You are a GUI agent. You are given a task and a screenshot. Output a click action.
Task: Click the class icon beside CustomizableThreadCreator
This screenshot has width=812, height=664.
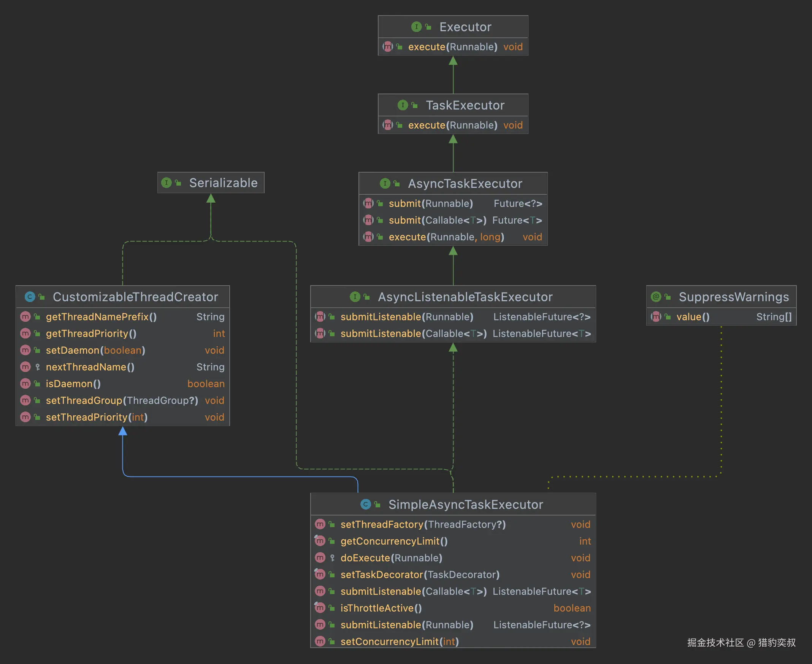click(30, 297)
